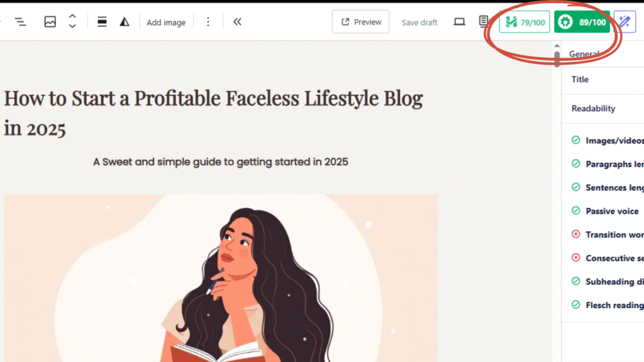Open the block alignment icon

point(101,22)
